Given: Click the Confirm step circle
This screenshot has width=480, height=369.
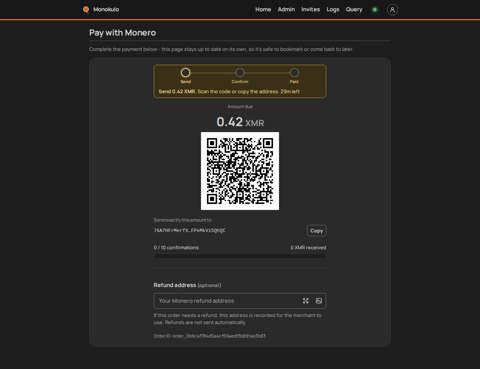Looking at the screenshot, I should [240, 73].
